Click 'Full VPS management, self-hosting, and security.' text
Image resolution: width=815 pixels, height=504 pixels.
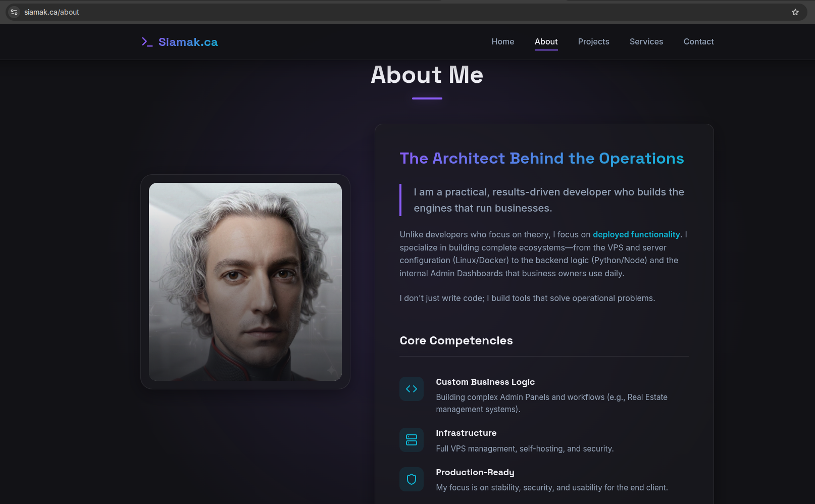coord(525,448)
